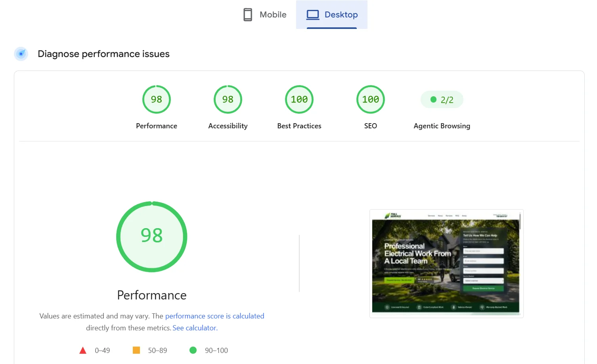Click the mobile phone icon

(x=248, y=15)
